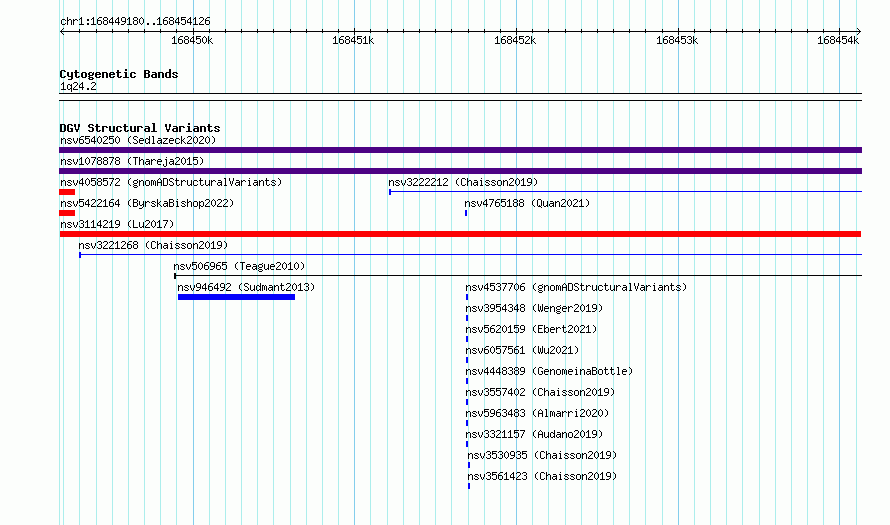Click nsv4765188 (Quan2021) variant label
Viewport: 890px width, 525px height.
tap(527, 203)
